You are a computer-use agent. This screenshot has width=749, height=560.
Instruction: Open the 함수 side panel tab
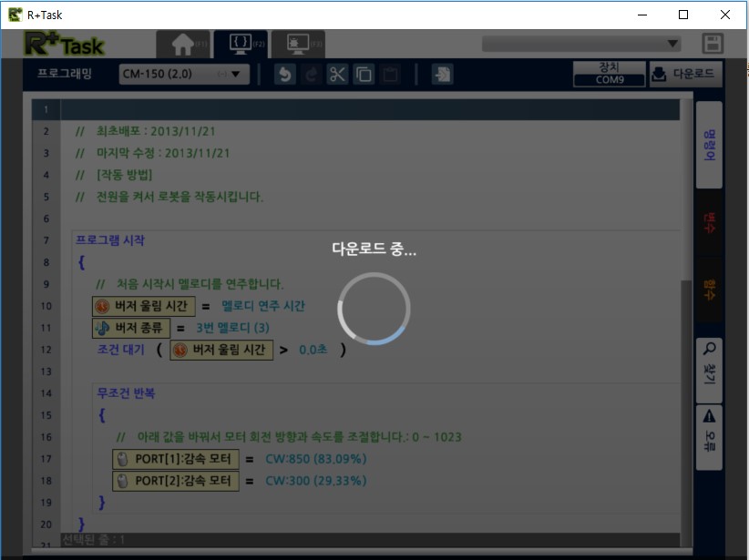point(709,290)
